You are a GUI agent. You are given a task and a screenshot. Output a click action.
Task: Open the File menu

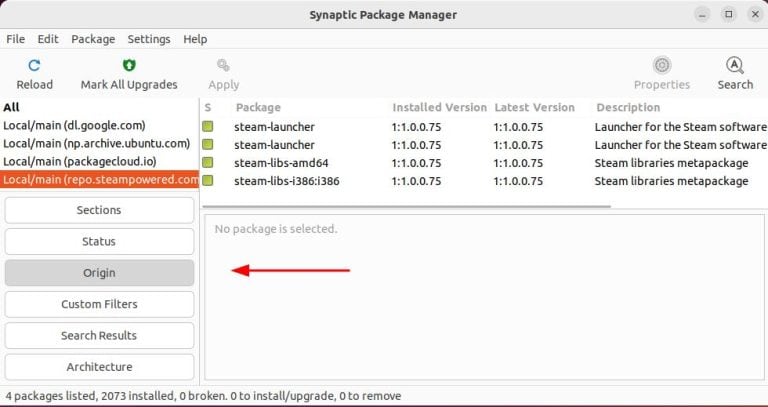click(16, 39)
